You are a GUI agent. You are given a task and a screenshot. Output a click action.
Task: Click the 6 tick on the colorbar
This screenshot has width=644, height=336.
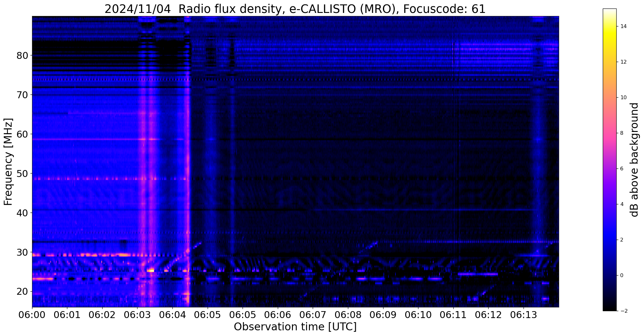coord(622,169)
